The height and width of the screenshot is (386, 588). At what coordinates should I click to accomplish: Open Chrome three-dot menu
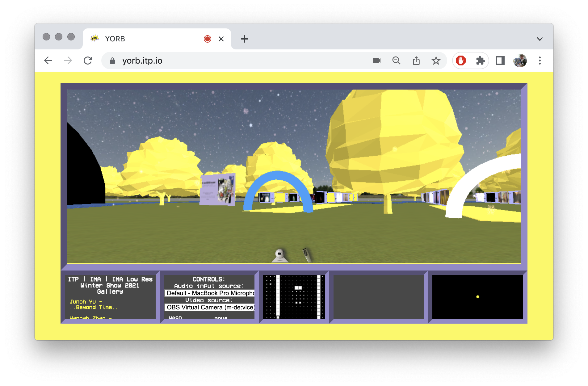tap(540, 61)
